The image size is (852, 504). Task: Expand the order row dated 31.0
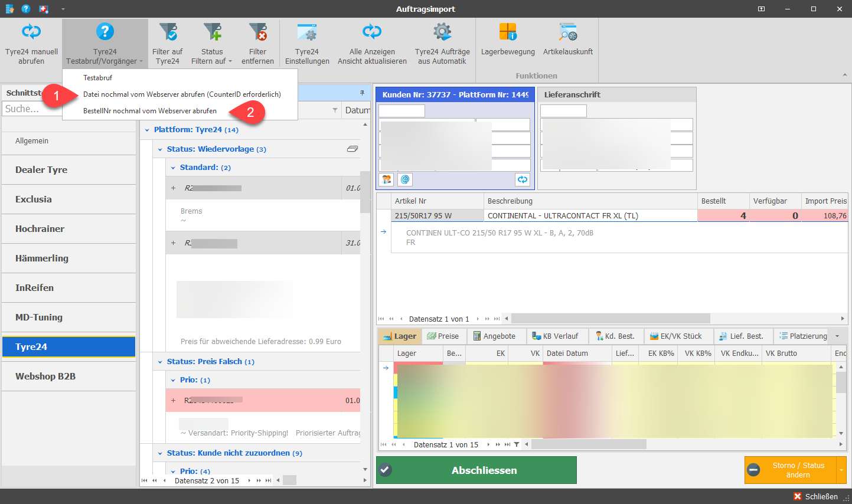pyautogui.click(x=173, y=243)
